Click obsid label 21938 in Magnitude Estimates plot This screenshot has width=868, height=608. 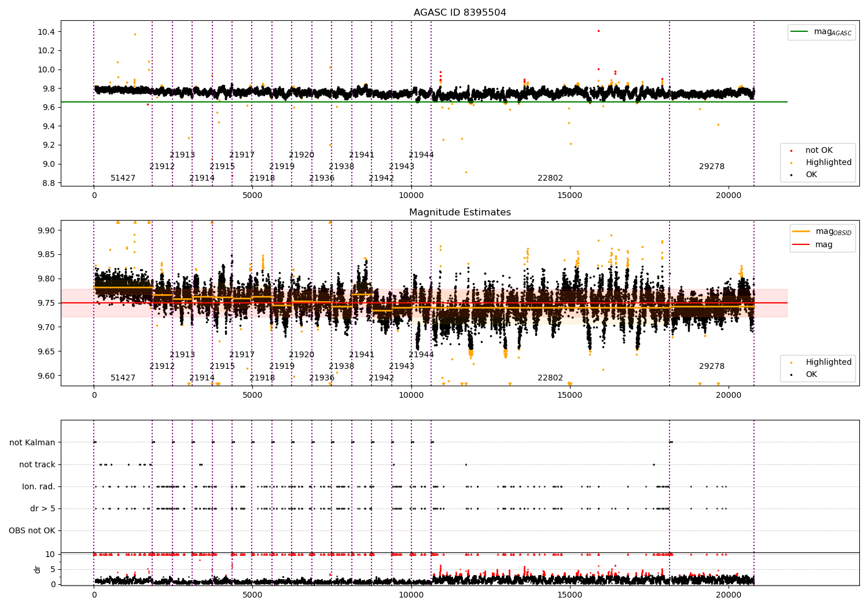pos(341,366)
